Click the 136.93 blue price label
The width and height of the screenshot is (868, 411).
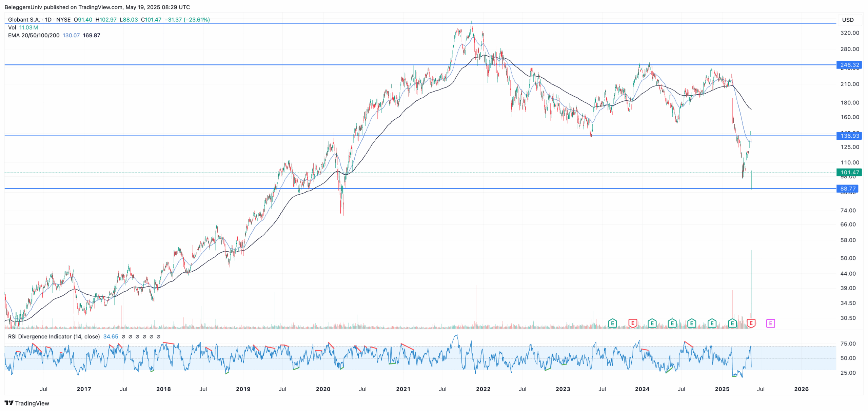click(849, 136)
